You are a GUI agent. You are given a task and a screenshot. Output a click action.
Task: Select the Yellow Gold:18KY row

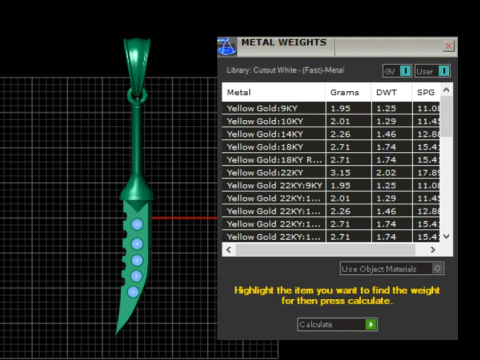pyautogui.click(x=331, y=147)
